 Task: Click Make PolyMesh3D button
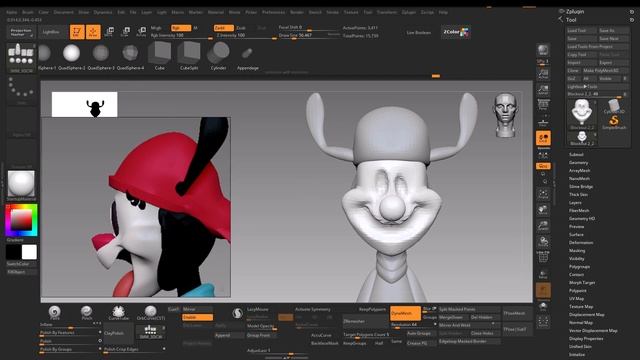click(605, 71)
